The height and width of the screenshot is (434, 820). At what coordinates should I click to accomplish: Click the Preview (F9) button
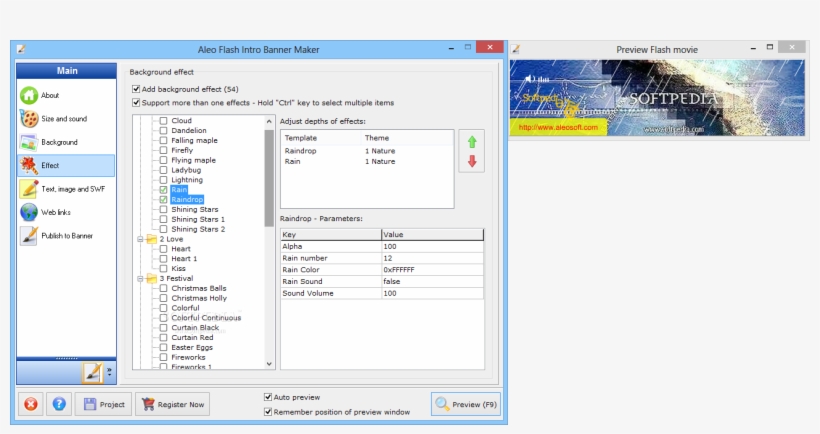pyautogui.click(x=465, y=404)
